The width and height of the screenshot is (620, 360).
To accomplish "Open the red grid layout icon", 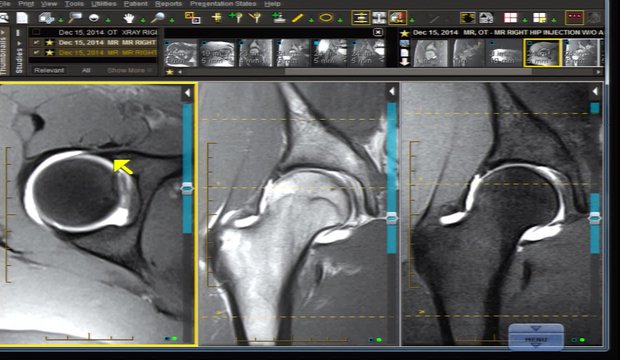I will [510, 18].
